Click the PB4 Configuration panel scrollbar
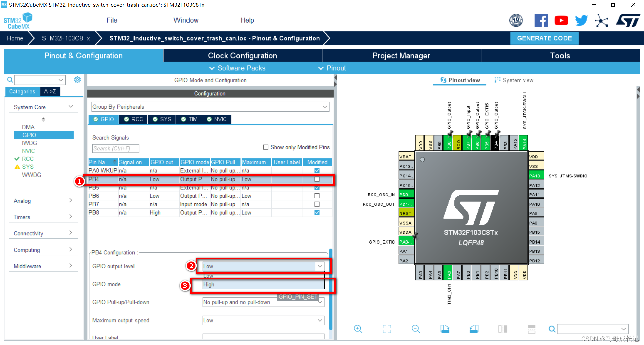644x345 pixels. click(331, 290)
